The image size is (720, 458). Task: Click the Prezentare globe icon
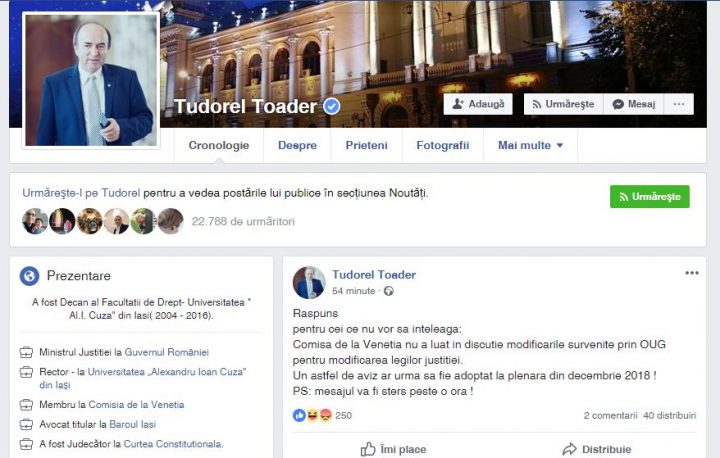tap(29, 276)
